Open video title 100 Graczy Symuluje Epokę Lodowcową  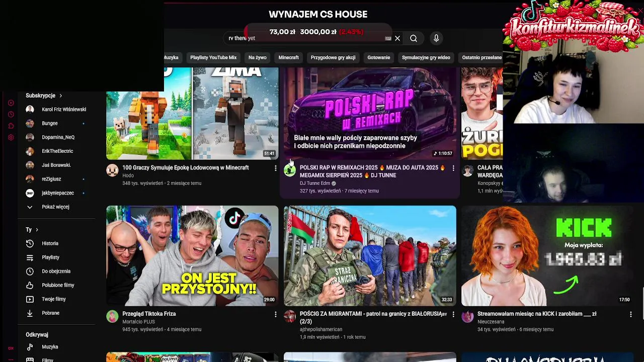186,168
